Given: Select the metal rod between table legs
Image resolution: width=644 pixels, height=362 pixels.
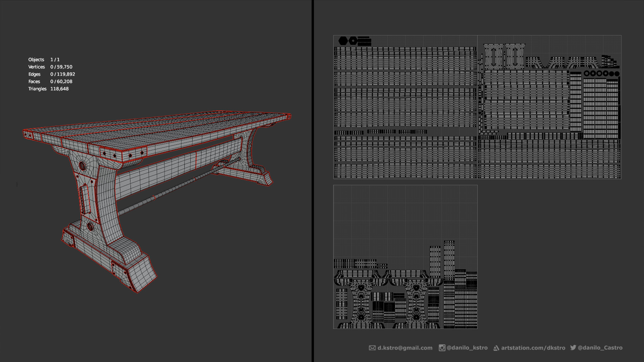Looking at the screenshot, I should [179, 186].
